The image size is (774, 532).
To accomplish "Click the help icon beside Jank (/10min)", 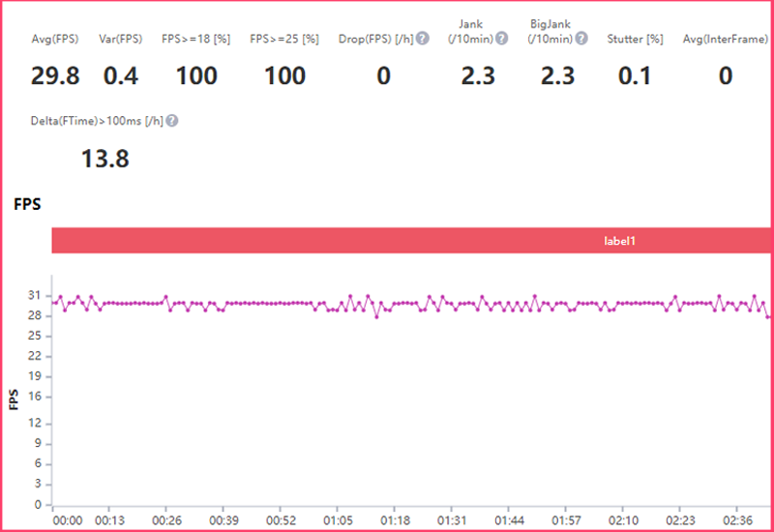I will tap(501, 39).
